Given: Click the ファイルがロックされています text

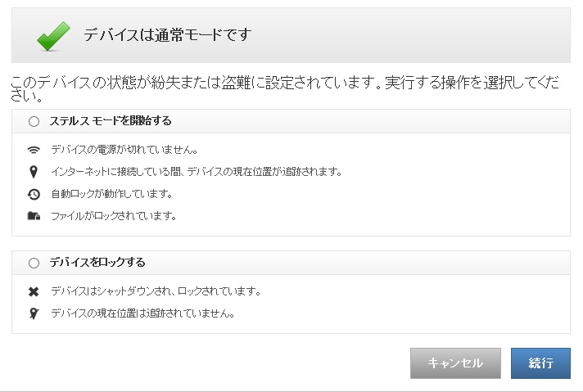Looking at the screenshot, I should [114, 216].
